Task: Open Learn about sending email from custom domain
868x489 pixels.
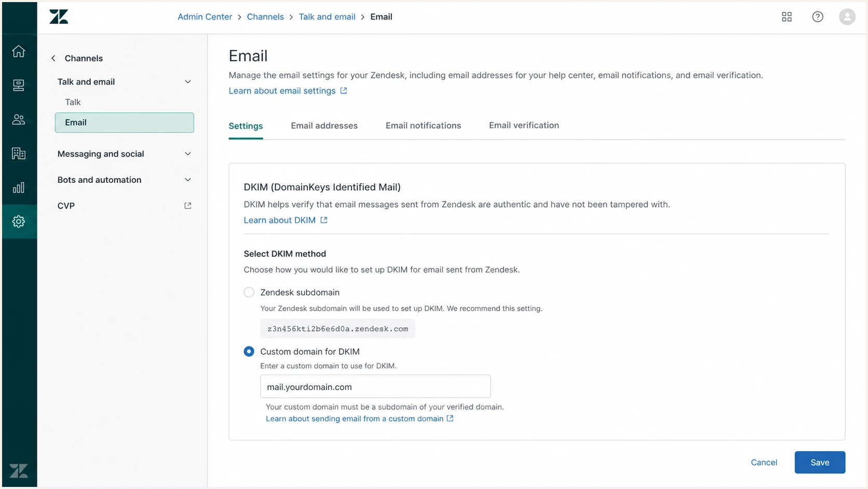Action: tap(355, 418)
